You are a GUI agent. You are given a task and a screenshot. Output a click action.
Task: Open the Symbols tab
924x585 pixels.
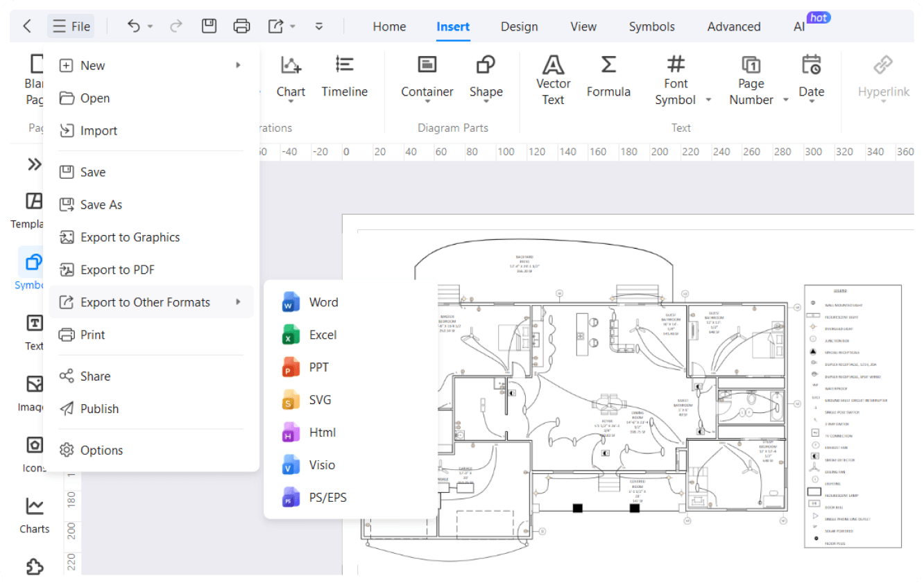pos(652,26)
